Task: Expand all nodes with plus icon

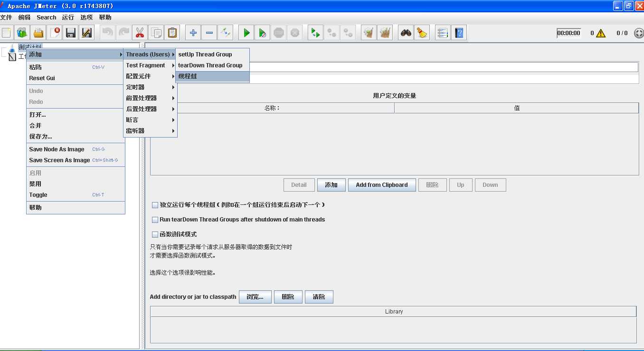Action: click(x=193, y=33)
